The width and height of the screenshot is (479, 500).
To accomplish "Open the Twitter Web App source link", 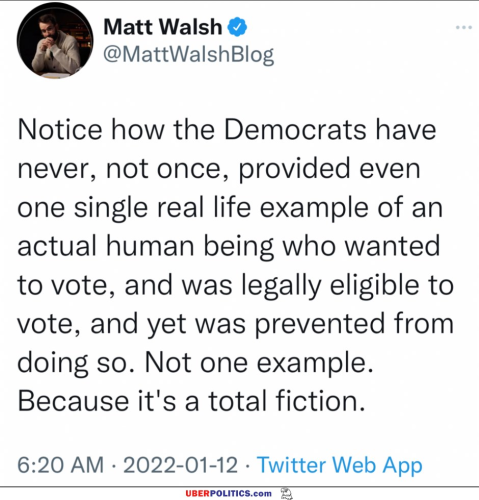I will 340,465.
